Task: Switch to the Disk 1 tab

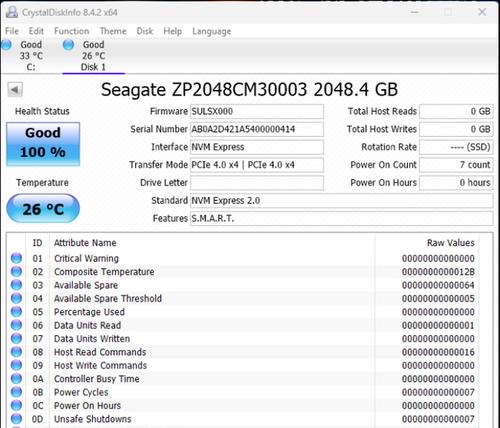Action: [x=93, y=56]
